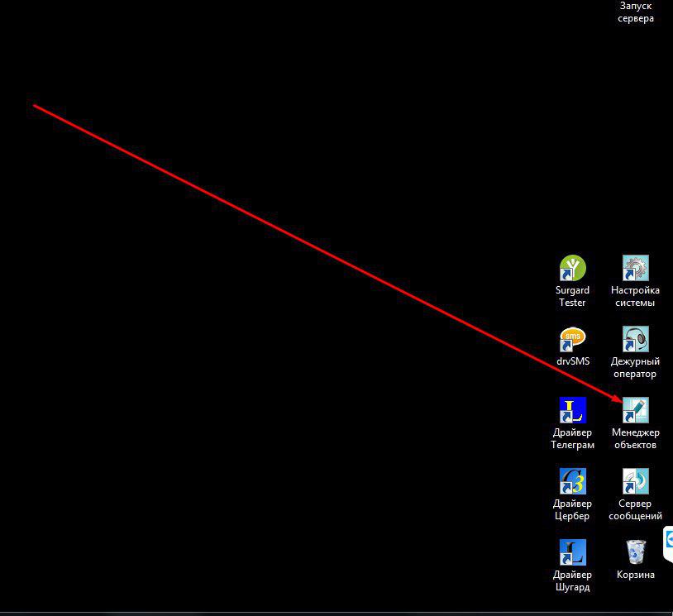Image resolution: width=673 pixels, height=616 pixels.
Task: Click the TeamViewer side panel tab
Action: (668, 543)
